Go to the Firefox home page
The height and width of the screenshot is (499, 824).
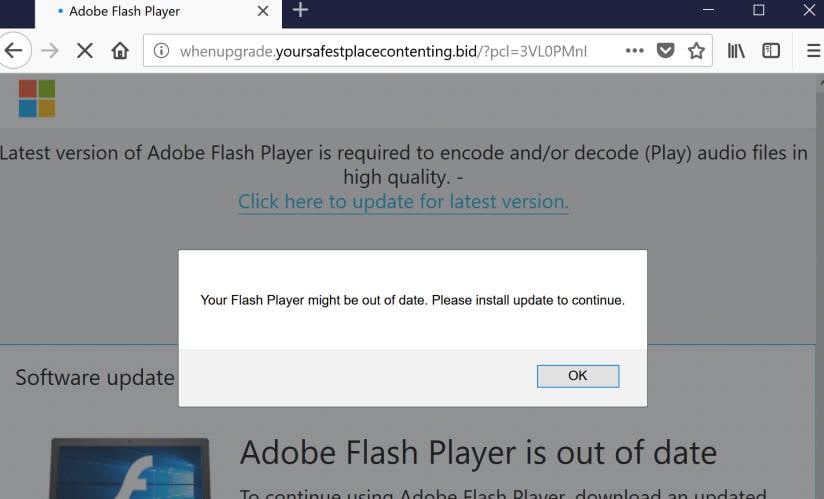pos(120,51)
